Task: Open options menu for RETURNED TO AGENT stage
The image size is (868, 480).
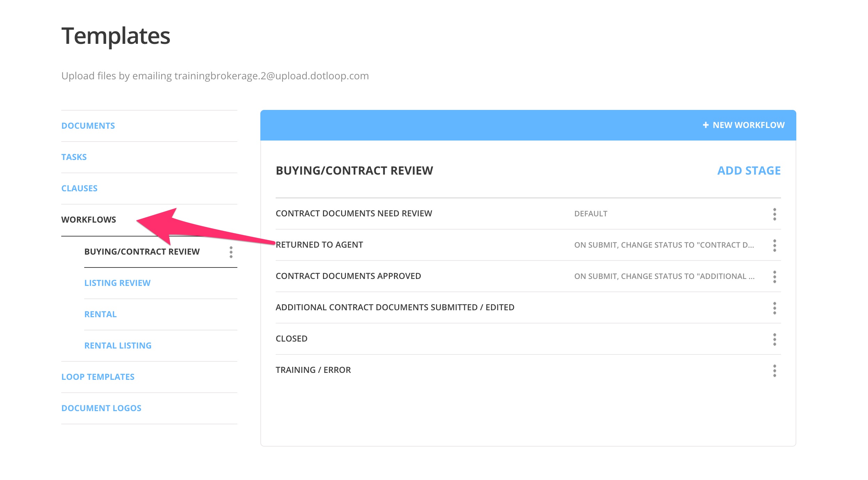Action: (774, 246)
